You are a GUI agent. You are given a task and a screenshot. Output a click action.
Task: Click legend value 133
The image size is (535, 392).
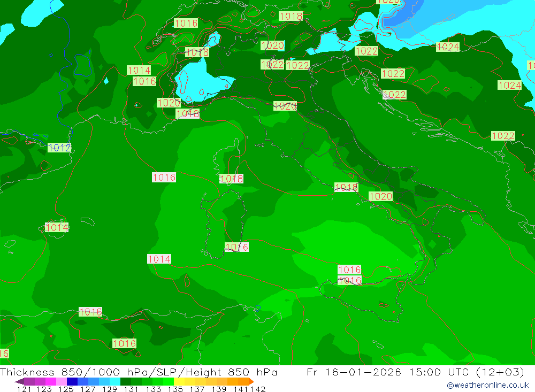[153, 389]
